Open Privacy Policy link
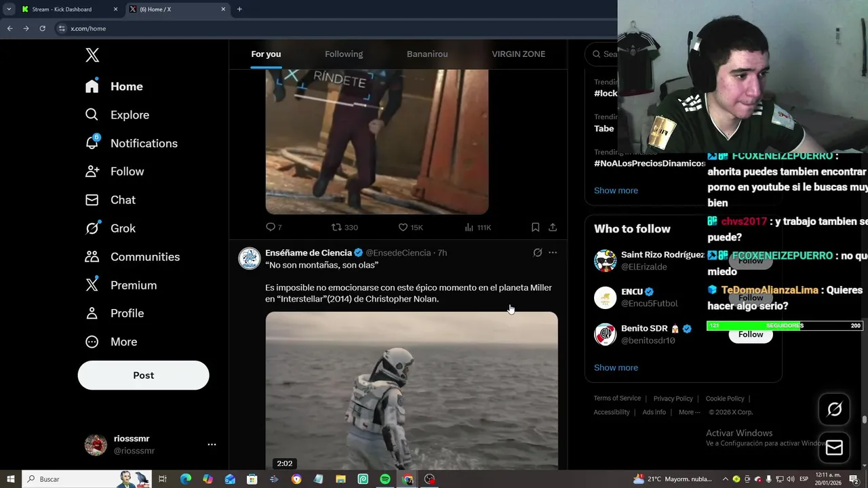Screen dimensions: 868x488 [673, 399]
